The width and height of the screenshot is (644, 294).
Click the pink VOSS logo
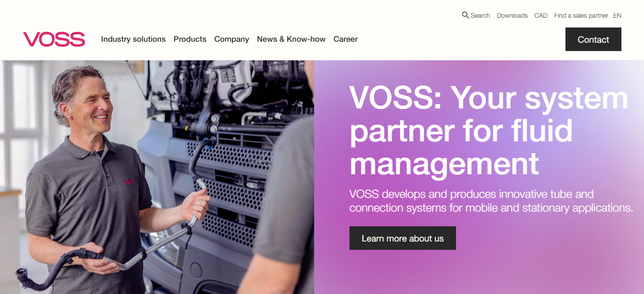[54, 39]
